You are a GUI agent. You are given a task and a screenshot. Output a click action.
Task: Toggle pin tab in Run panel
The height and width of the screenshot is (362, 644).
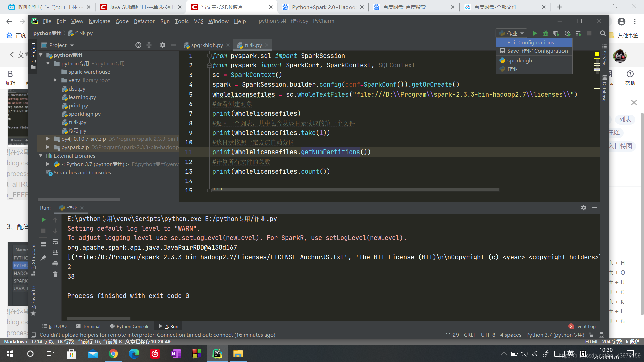coord(43,258)
